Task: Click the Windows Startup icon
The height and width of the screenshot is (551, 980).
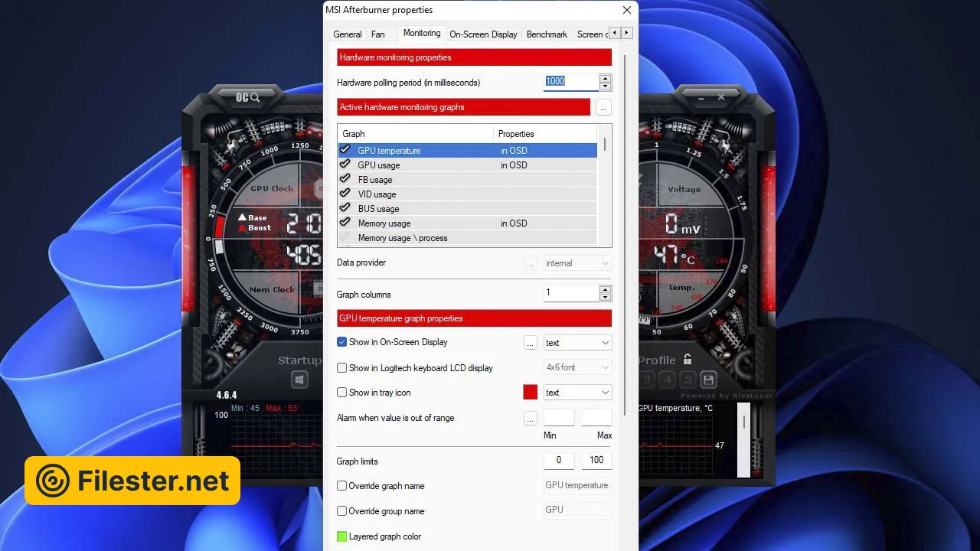Action: (299, 380)
